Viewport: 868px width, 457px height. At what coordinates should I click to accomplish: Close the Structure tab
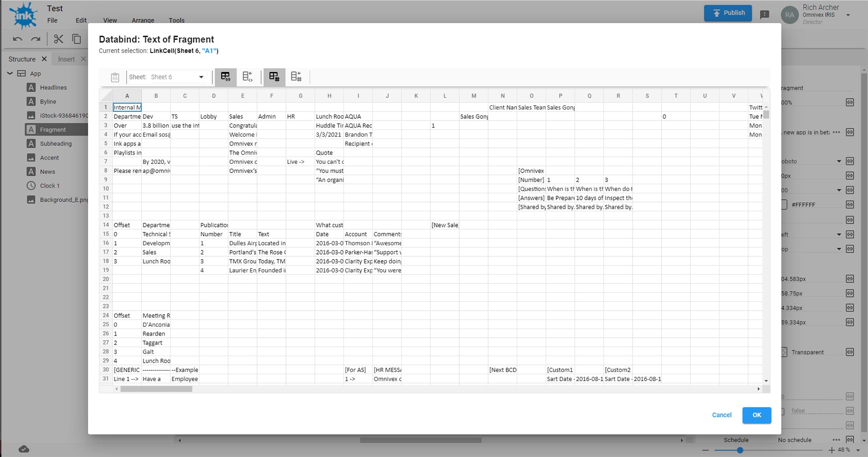[44, 59]
